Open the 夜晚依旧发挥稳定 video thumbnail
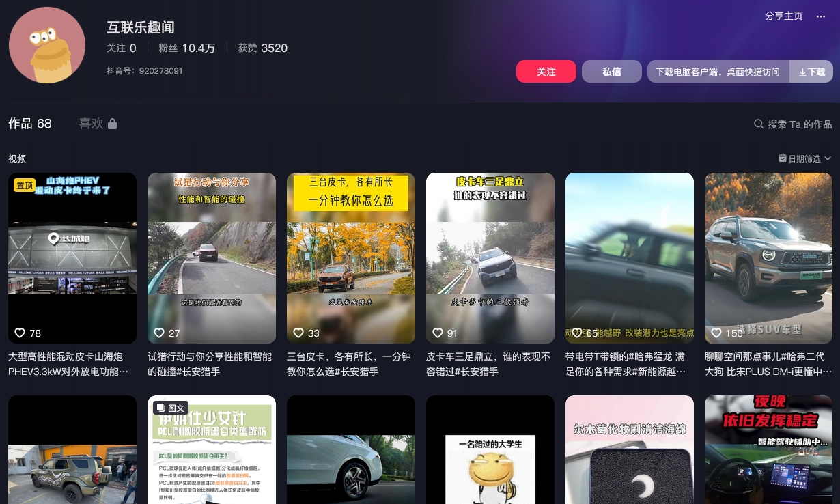Viewport: 840px width, 504px height. coord(769,450)
